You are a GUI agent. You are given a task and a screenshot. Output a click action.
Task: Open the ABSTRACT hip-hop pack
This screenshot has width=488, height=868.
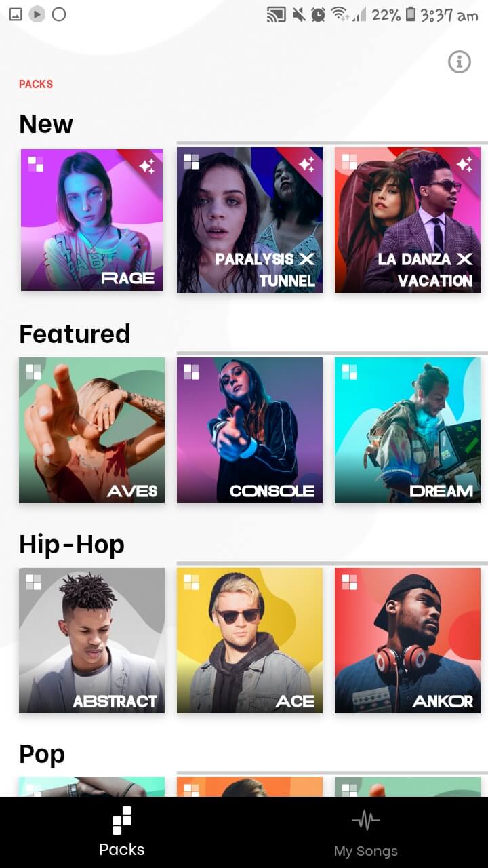(91, 640)
